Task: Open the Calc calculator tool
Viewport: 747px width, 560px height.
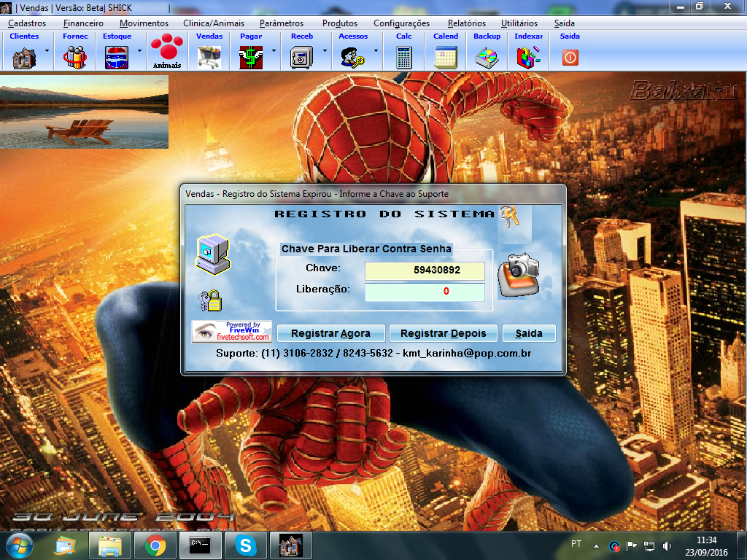Action: click(403, 56)
